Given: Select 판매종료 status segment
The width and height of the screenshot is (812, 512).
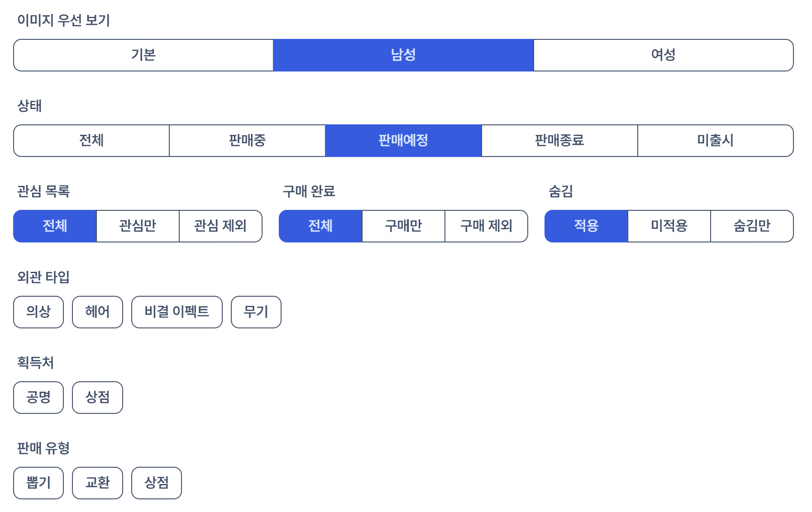Looking at the screenshot, I should (x=559, y=141).
